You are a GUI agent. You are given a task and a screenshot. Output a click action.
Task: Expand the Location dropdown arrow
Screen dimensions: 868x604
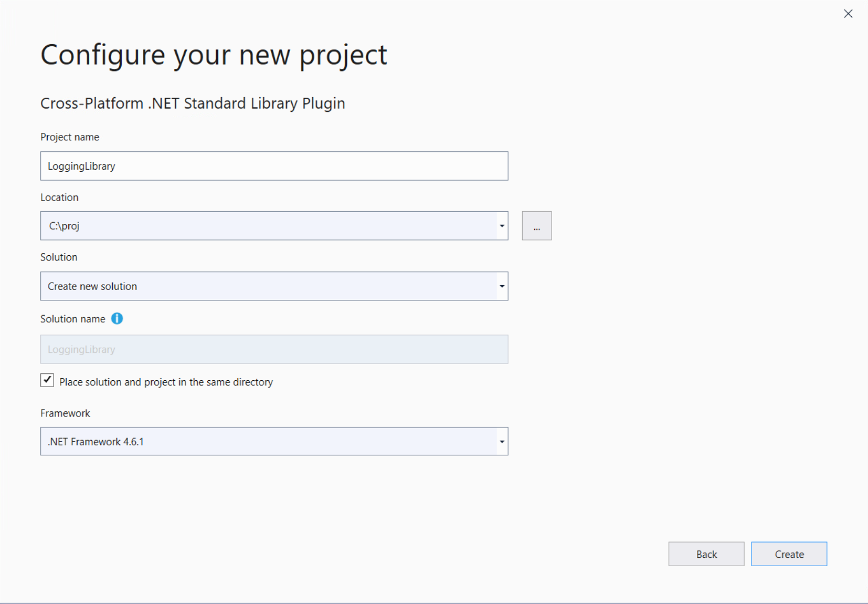click(x=502, y=226)
